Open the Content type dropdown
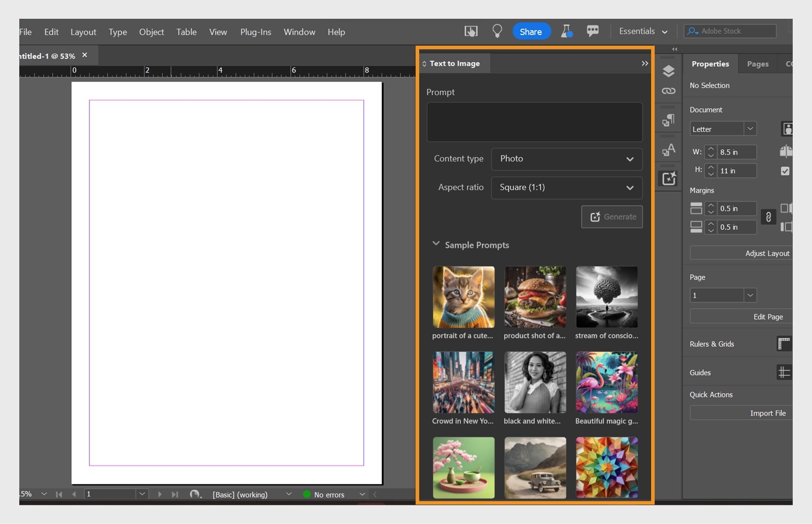Viewport: 812px width, 524px height. coord(566,159)
